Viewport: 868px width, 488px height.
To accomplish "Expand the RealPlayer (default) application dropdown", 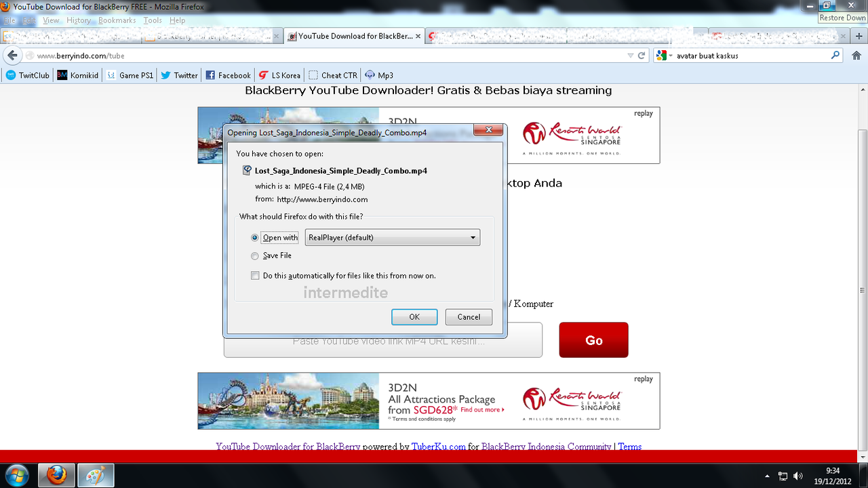I will coord(393,237).
